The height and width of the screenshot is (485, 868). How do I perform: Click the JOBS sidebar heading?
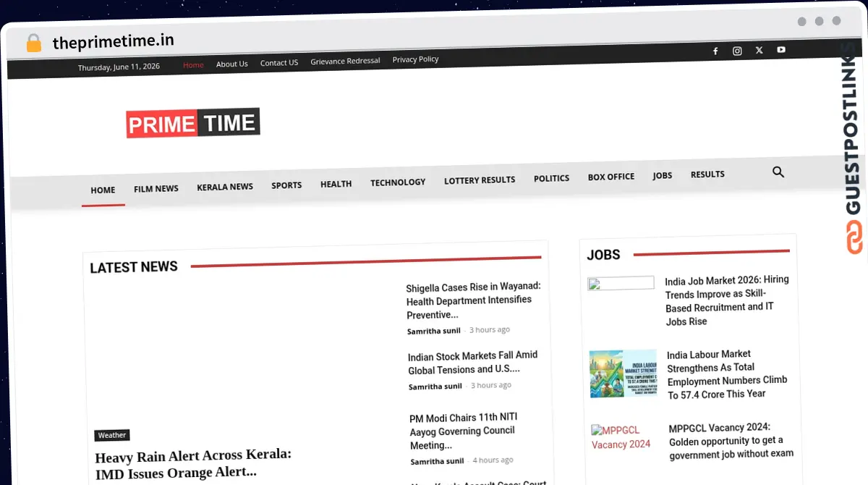(603, 255)
